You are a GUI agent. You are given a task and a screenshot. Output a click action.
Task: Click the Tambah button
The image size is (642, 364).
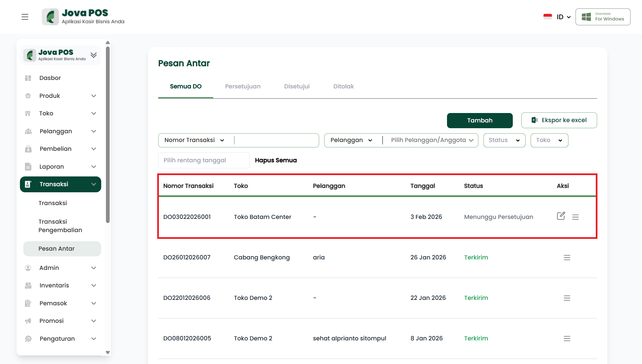tap(479, 120)
